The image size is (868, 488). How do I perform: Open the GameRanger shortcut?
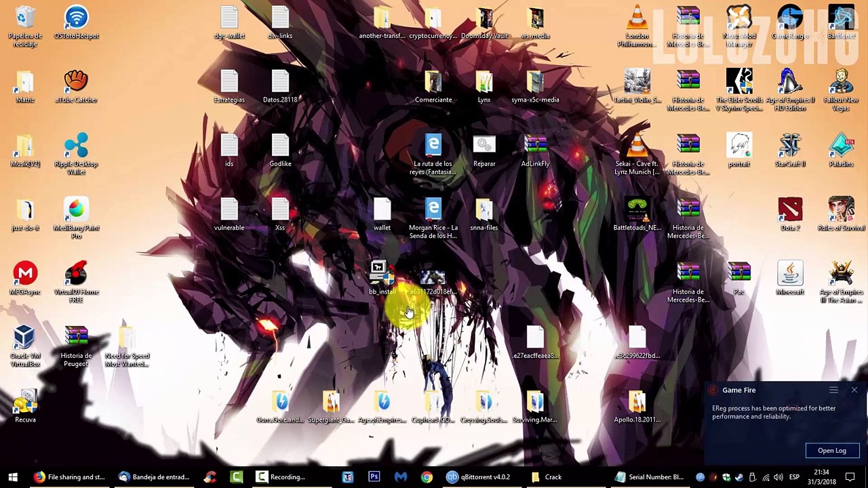coord(790,23)
